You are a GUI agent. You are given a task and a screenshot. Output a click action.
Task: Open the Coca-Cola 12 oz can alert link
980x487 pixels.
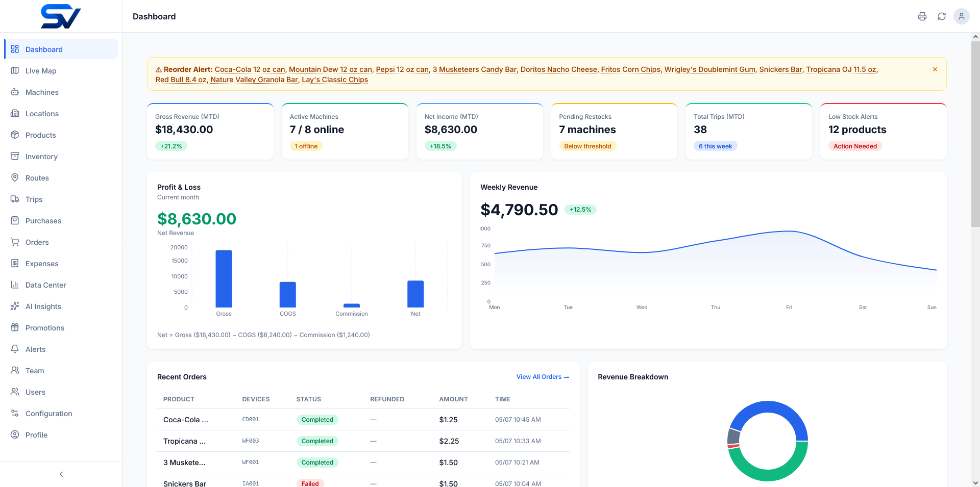tap(250, 69)
